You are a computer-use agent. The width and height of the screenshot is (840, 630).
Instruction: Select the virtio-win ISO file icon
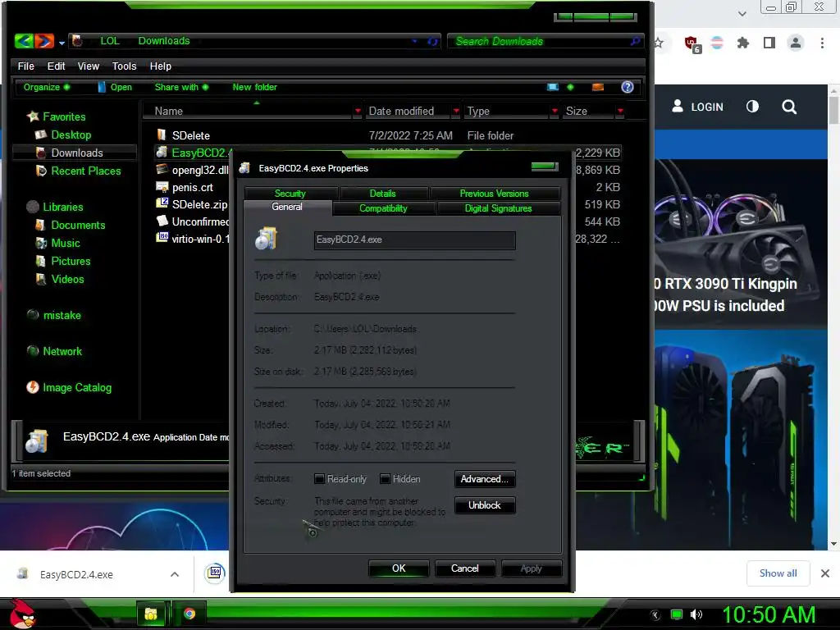coord(162,238)
